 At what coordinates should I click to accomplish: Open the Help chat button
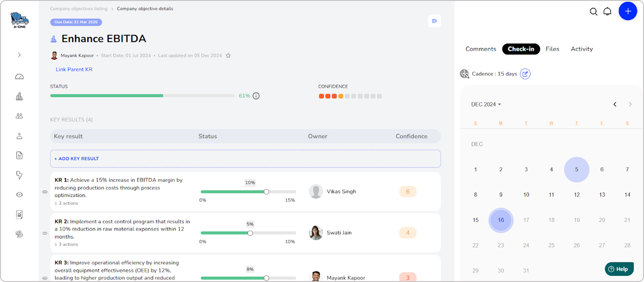click(619, 269)
